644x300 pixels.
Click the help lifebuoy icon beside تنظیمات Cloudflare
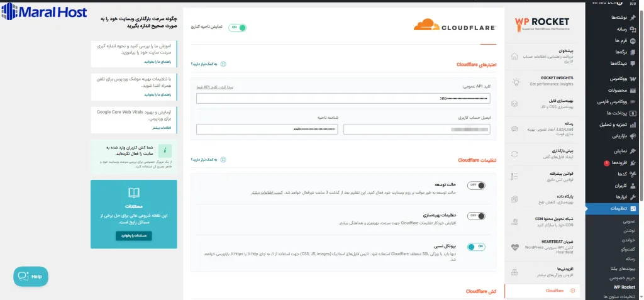click(x=223, y=160)
